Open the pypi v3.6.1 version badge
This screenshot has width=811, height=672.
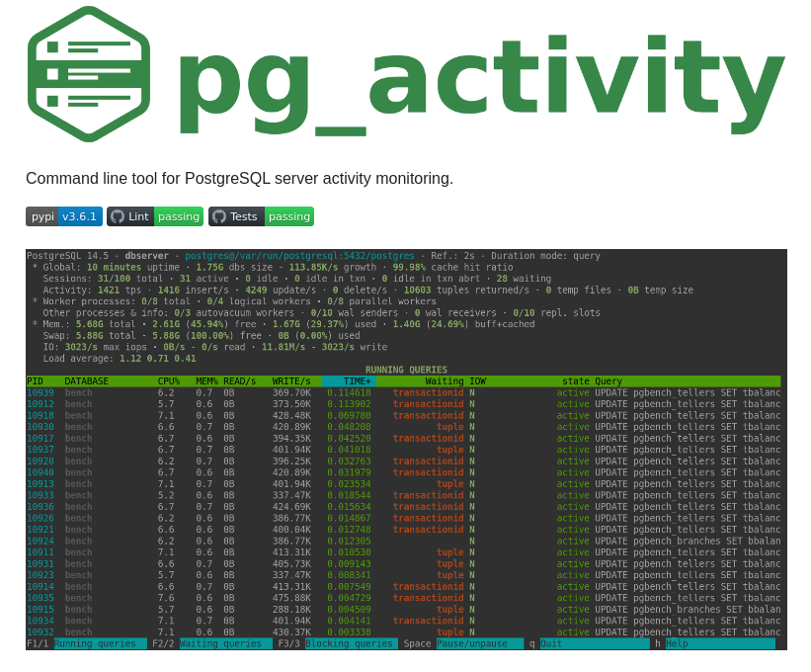(63, 216)
